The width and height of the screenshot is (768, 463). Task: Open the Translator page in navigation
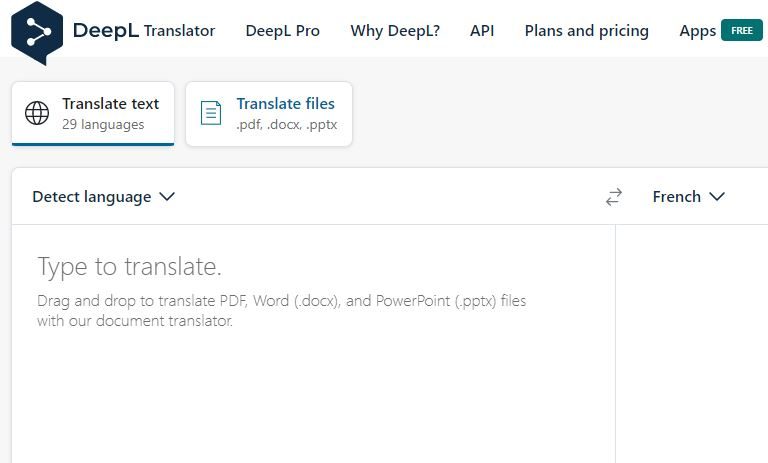pyautogui.click(x=179, y=31)
